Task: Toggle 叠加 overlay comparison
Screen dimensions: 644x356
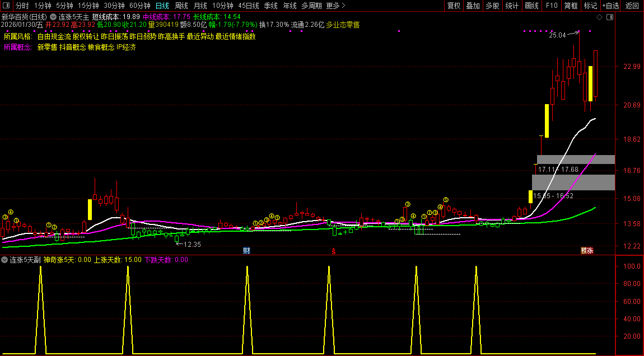Action: (x=473, y=6)
